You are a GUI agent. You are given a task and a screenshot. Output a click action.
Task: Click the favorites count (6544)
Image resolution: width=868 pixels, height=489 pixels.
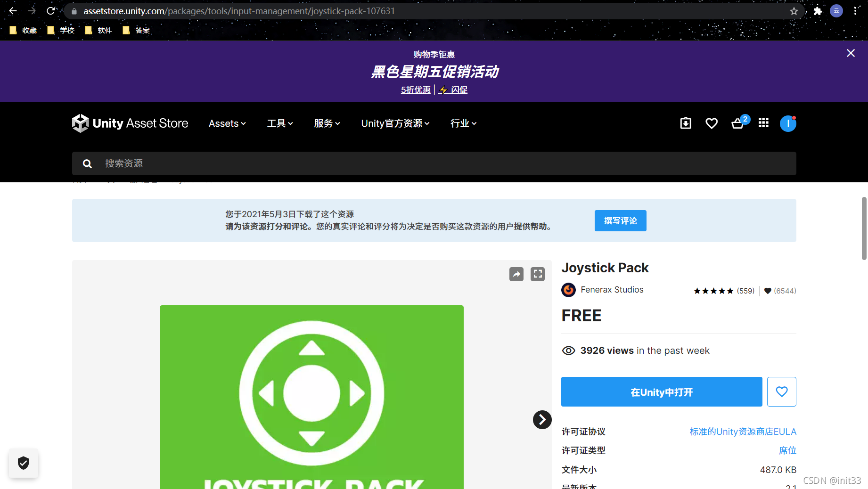point(780,291)
